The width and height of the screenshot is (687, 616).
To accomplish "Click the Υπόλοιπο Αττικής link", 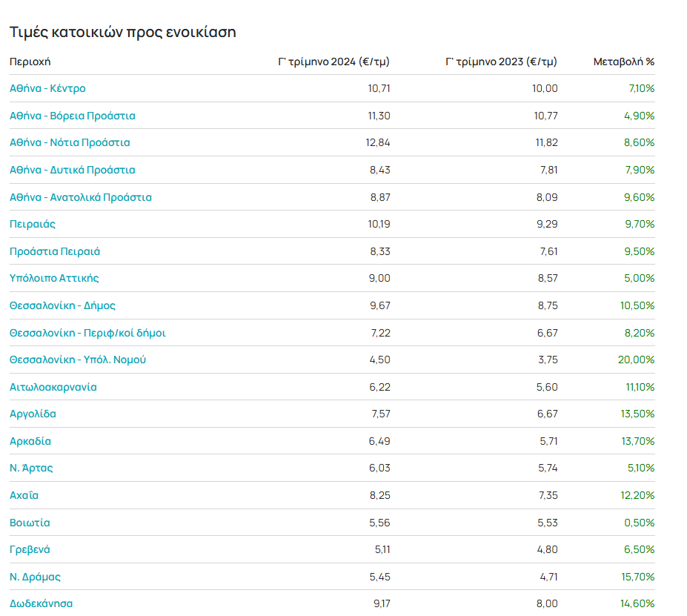I will 54,278.
